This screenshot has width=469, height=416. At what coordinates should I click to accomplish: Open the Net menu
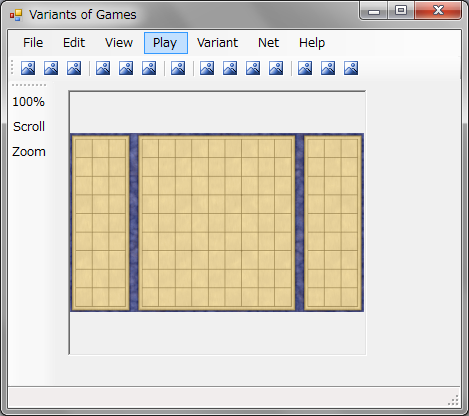click(268, 43)
